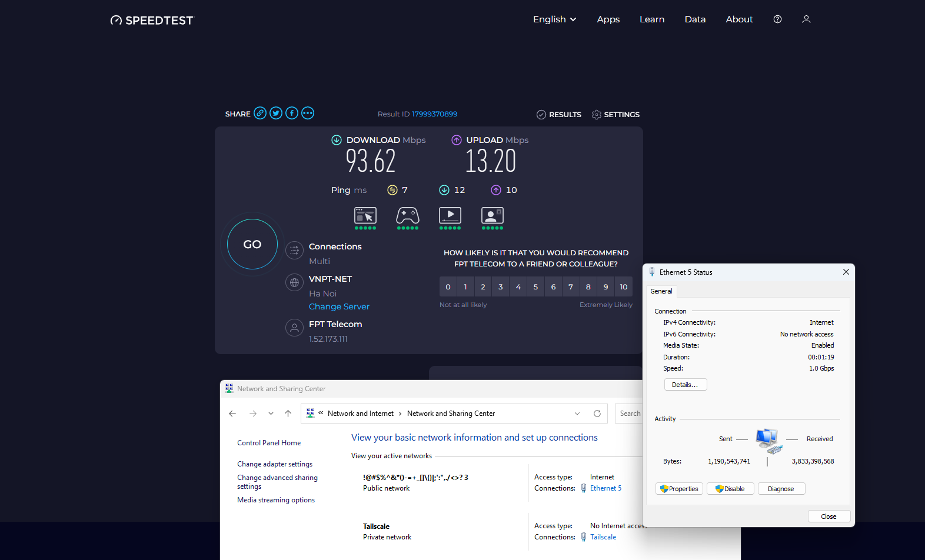Copy result link via share link icon
Screen dimensions: 925x560
point(260,114)
